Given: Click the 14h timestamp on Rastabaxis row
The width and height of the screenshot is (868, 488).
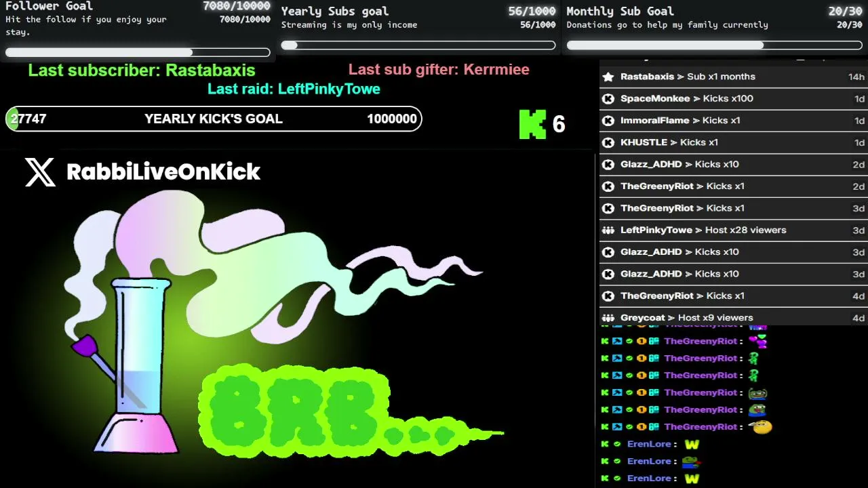Looking at the screenshot, I should pyautogui.click(x=856, y=77).
